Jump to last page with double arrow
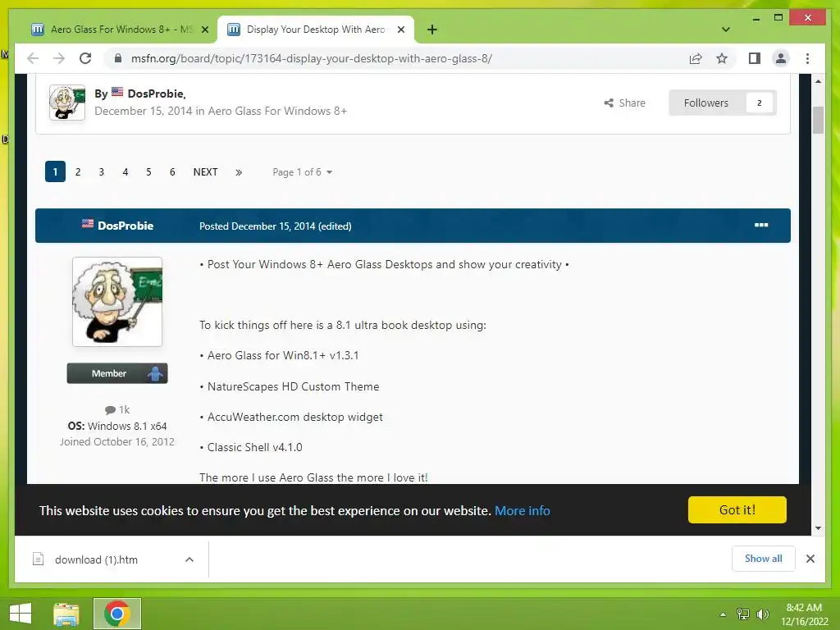The height and width of the screenshot is (630, 840). (x=239, y=172)
